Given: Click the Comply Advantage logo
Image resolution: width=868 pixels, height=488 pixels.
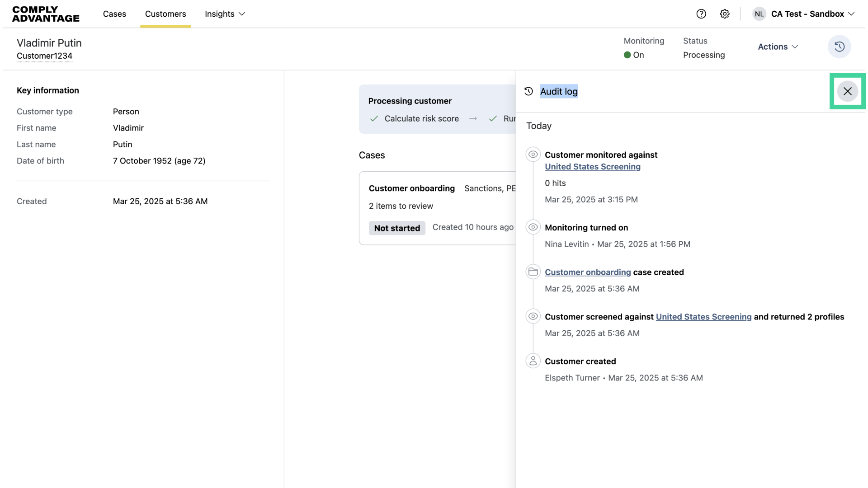Looking at the screenshot, I should (46, 14).
